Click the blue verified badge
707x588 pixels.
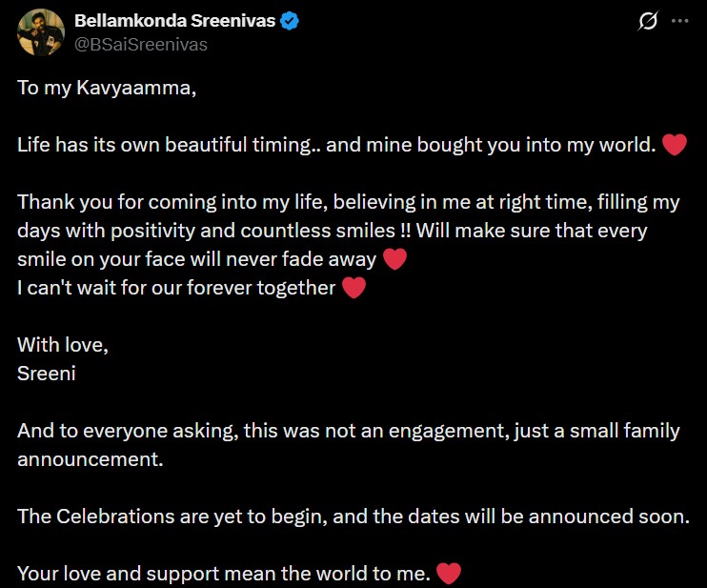[x=290, y=21]
